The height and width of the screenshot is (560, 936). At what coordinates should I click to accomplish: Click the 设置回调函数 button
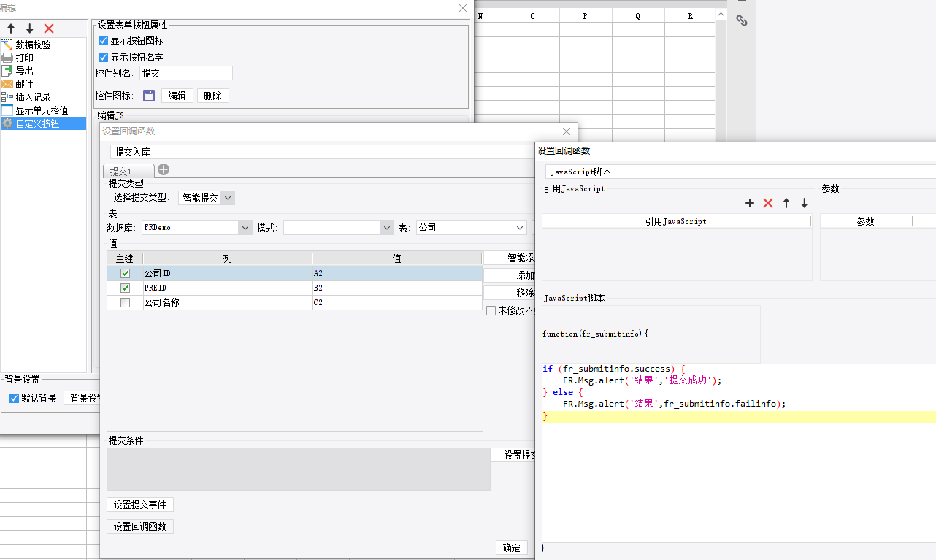(140, 526)
